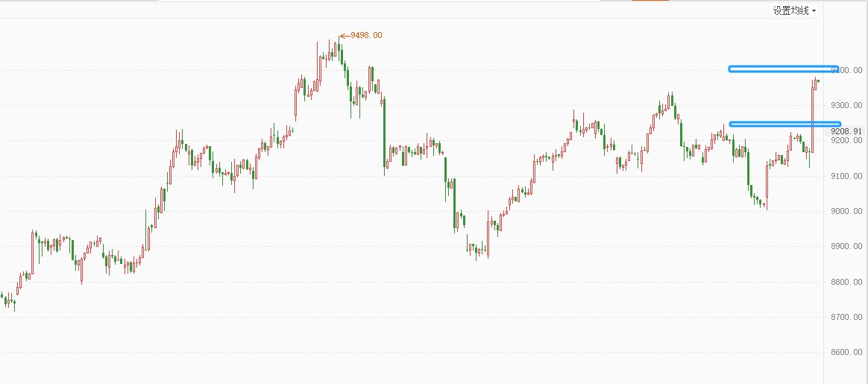Click the highlighted 9208.91 current price tag
The image size is (868, 384).
(x=846, y=131)
